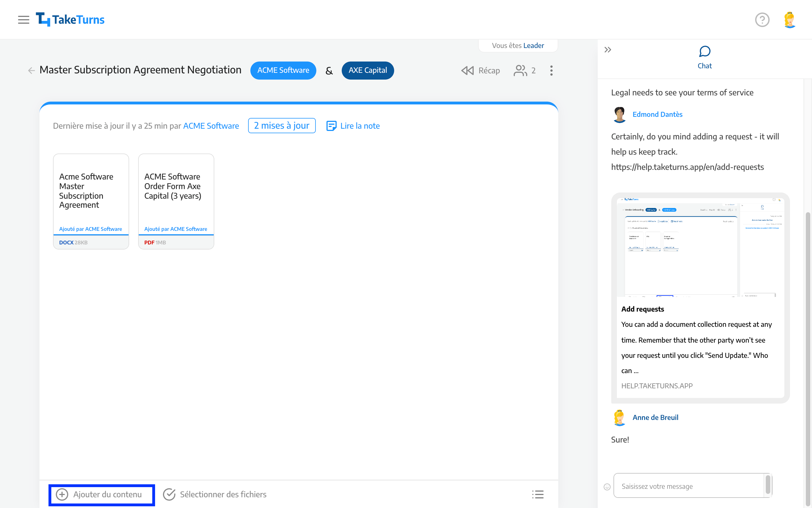Click the ACME Software party badge
The image size is (812, 508).
pos(283,70)
